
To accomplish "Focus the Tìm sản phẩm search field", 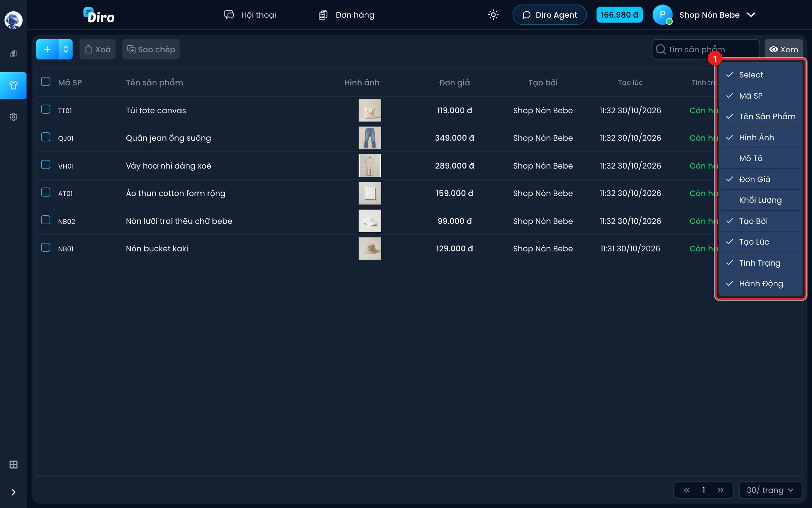I will point(706,49).
